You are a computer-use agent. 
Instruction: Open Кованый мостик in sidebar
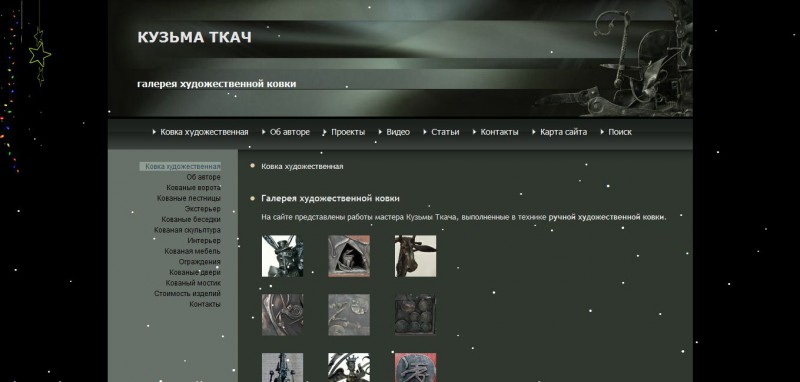click(193, 283)
